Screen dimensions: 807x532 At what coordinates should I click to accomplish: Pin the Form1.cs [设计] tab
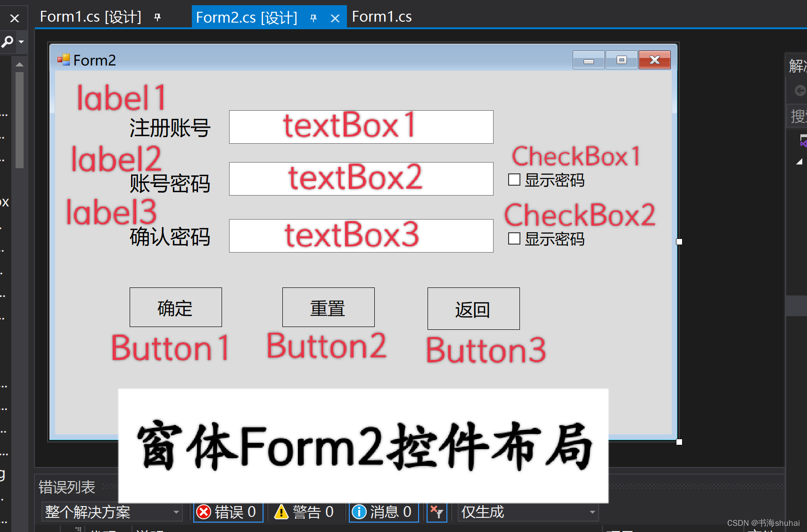tap(157, 17)
